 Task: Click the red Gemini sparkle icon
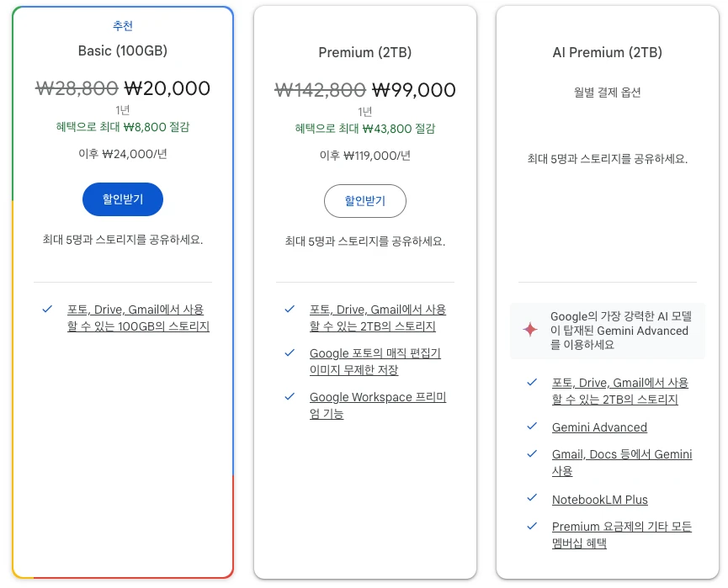point(530,330)
